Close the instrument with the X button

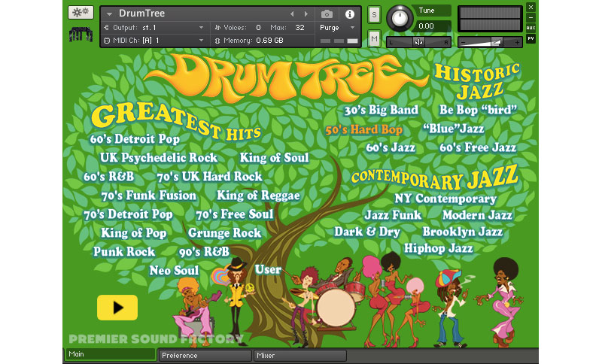(x=531, y=7)
